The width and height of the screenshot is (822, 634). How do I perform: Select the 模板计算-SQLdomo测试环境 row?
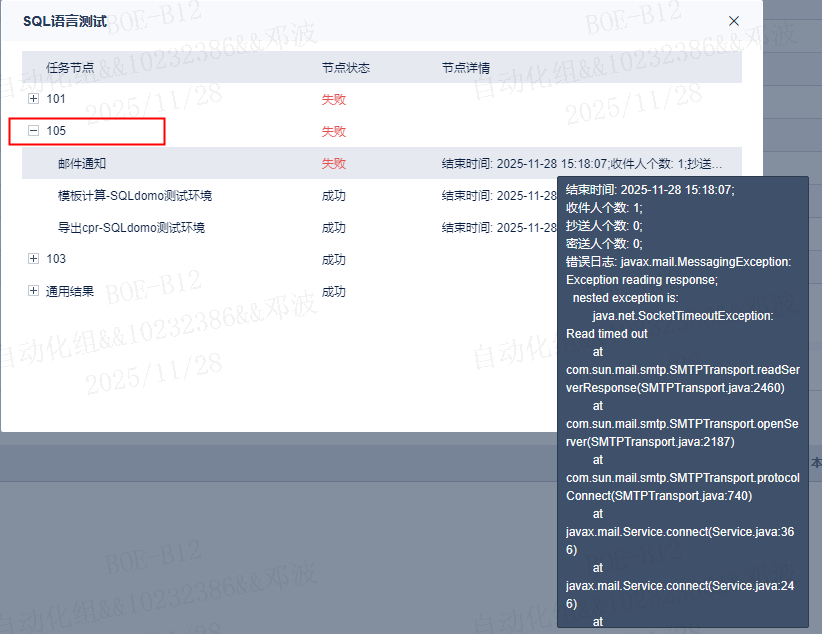(x=382, y=196)
